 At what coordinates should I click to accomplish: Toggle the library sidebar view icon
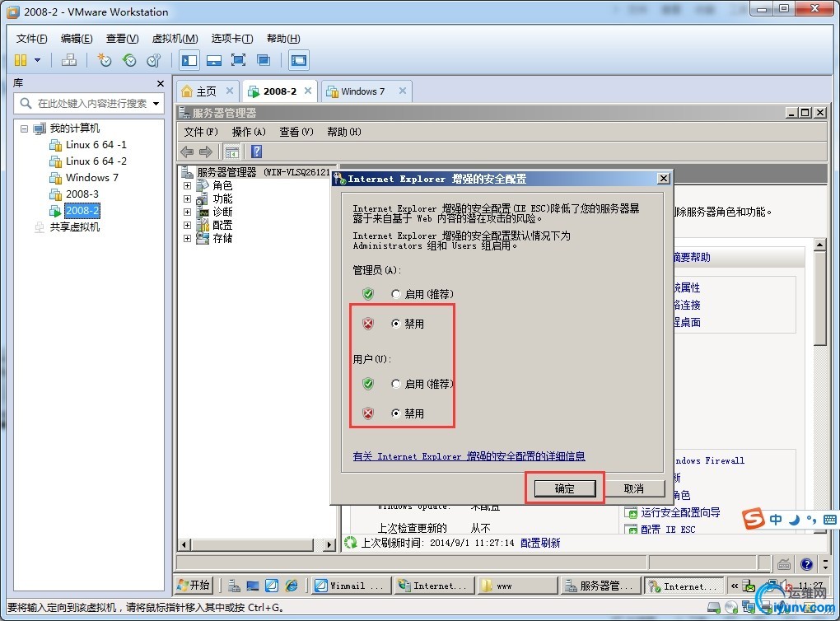[189, 60]
